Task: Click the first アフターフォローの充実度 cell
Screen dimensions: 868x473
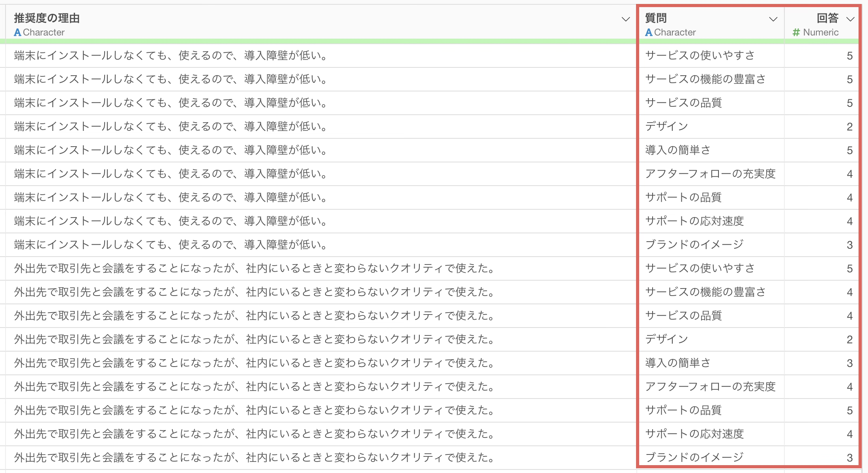Action: (710, 174)
